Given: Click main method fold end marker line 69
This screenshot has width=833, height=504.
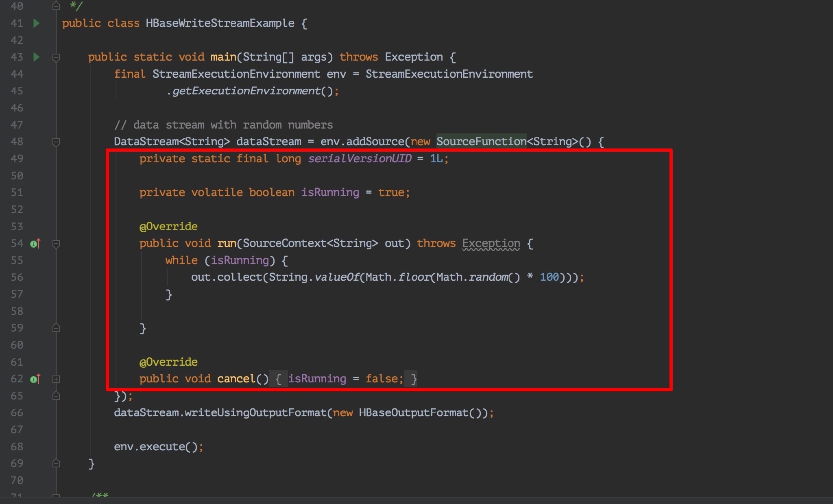Looking at the screenshot, I should [x=56, y=463].
